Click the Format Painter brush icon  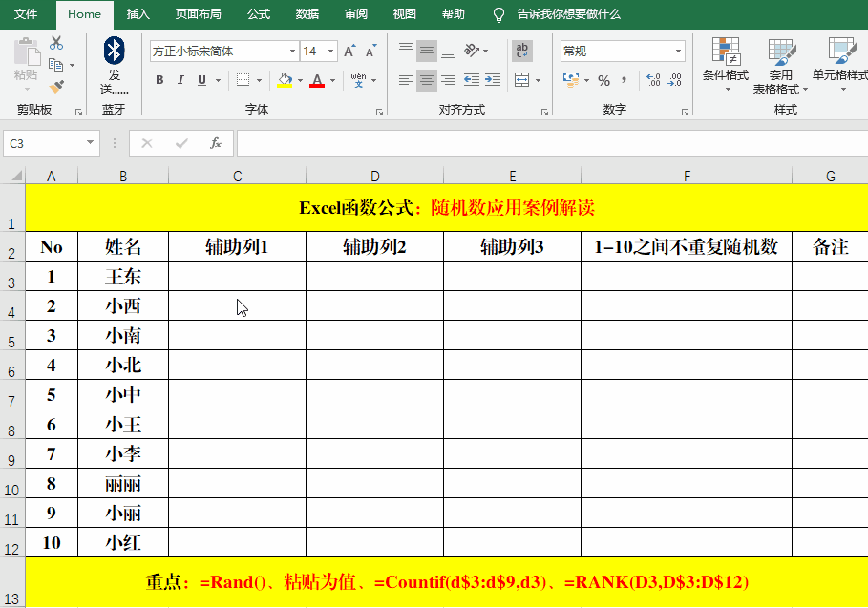pyautogui.click(x=56, y=87)
